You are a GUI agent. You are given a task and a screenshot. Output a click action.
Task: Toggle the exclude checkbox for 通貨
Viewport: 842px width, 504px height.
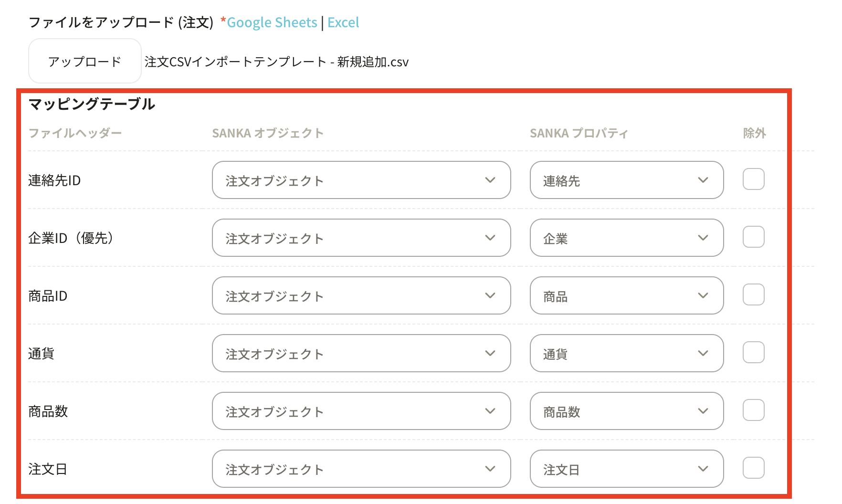coord(753,353)
